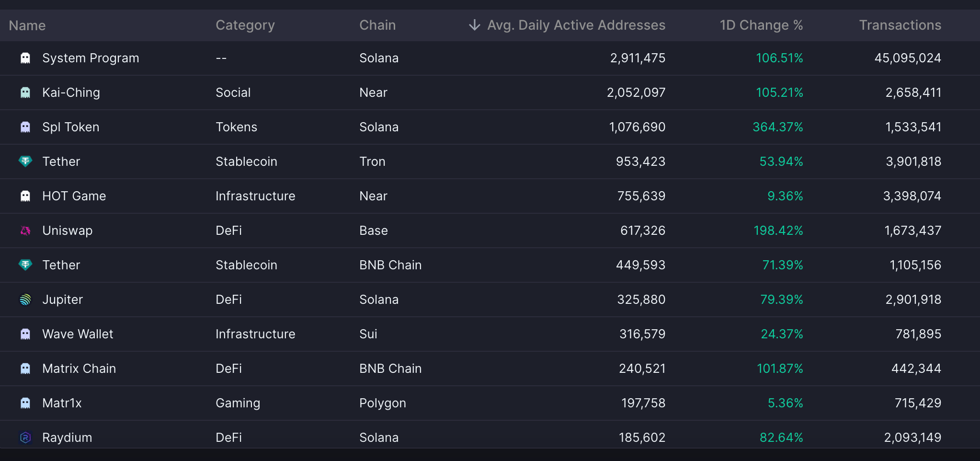
Task: Open the Spl Token row link
Action: (71, 127)
